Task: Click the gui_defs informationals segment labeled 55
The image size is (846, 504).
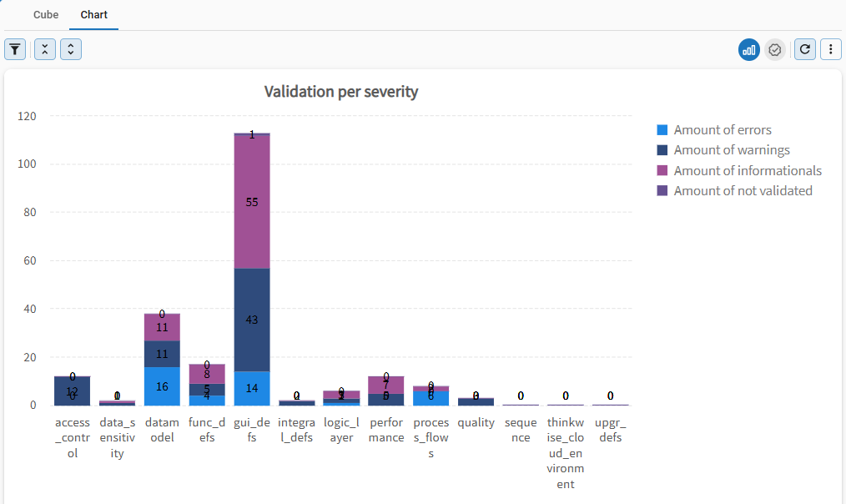Action: coord(252,202)
